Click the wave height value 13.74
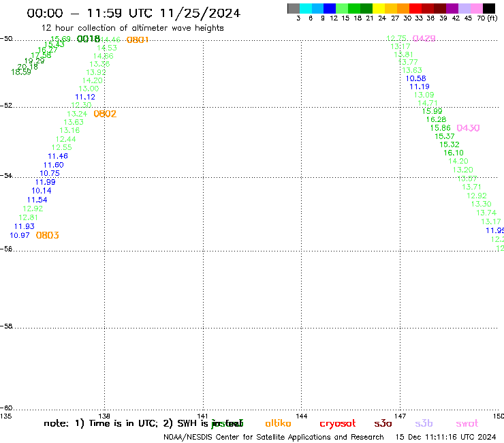Image resolution: width=504 pixels, height=443 pixels. click(x=486, y=213)
